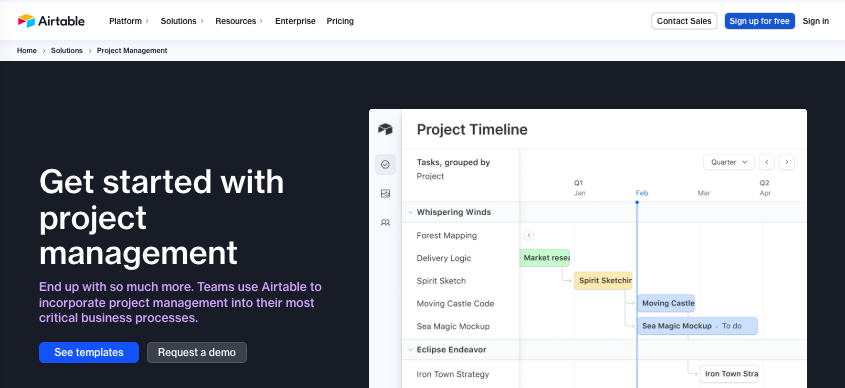Viewport: 845px width, 388px height.
Task: Go to the Enterprise page
Action: (295, 21)
